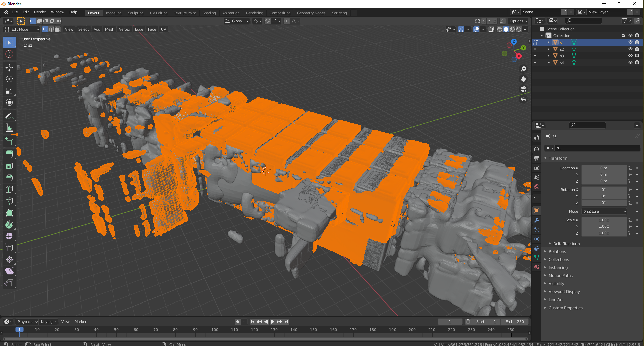Toggle X-ray display mode
This screenshot has height=346, width=644.
[491, 29]
